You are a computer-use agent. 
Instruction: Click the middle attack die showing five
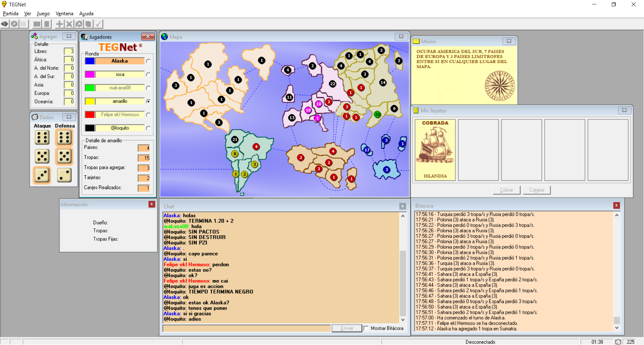42,156
